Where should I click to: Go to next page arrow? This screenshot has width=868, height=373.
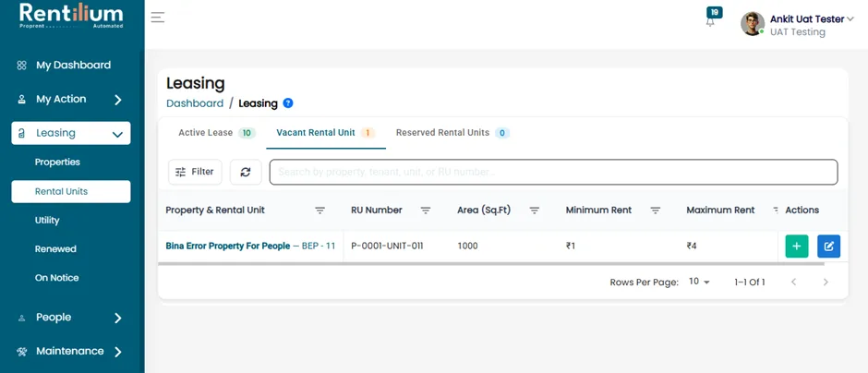click(826, 283)
